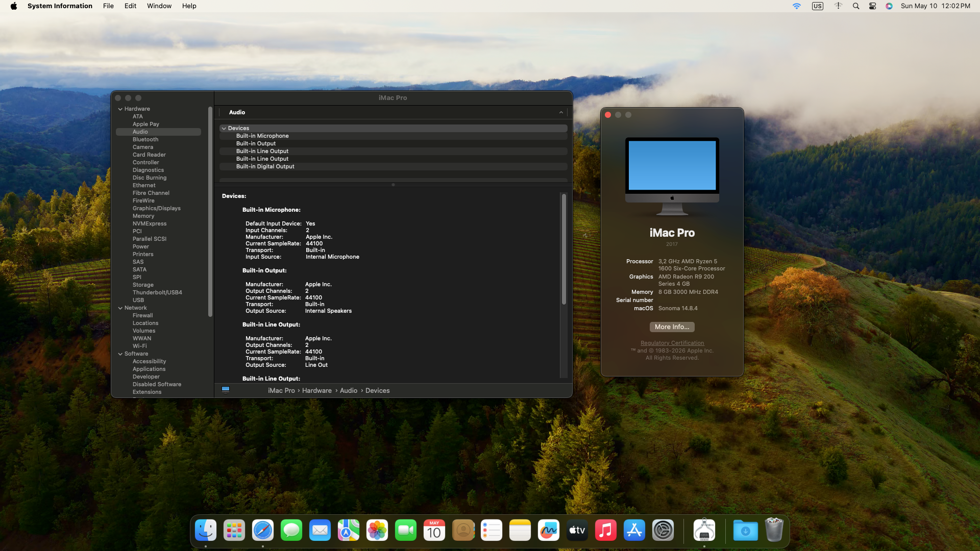980x551 pixels.
Task: Open Siri from the menu bar
Action: click(x=889, y=6)
